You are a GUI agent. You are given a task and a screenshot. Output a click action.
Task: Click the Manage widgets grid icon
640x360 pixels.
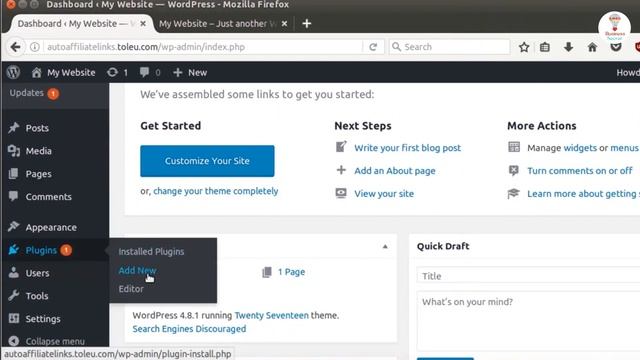point(514,147)
